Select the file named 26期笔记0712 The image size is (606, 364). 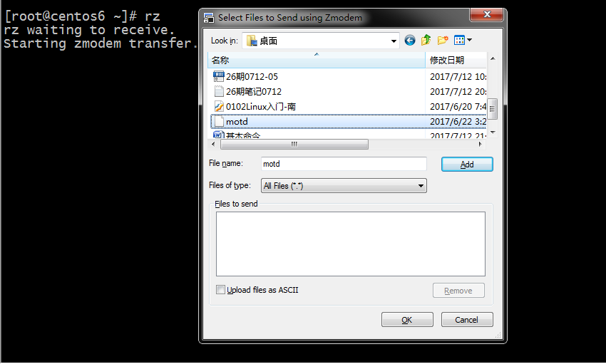[x=254, y=91]
